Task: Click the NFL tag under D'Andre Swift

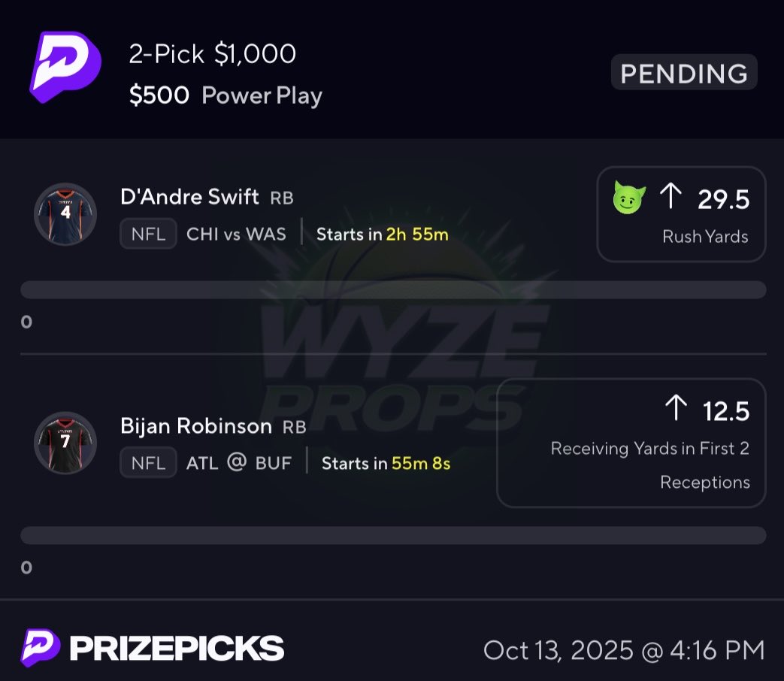Action: (x=148, y=234)
